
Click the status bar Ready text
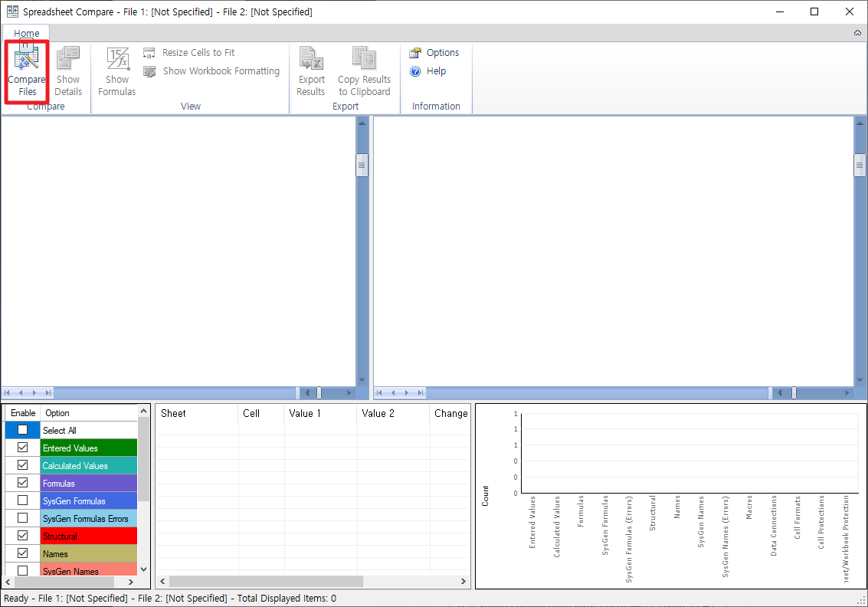pos(16,598)
